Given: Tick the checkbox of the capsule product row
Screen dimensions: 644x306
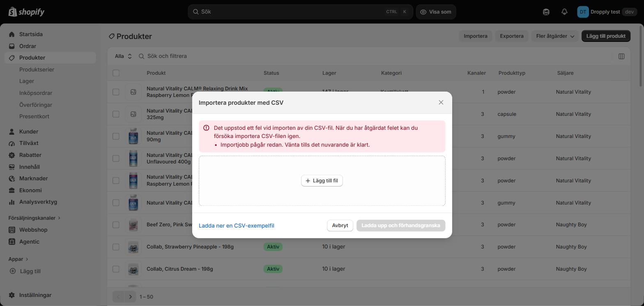Looking at the screenshot, I should click(x=116, y=114).
